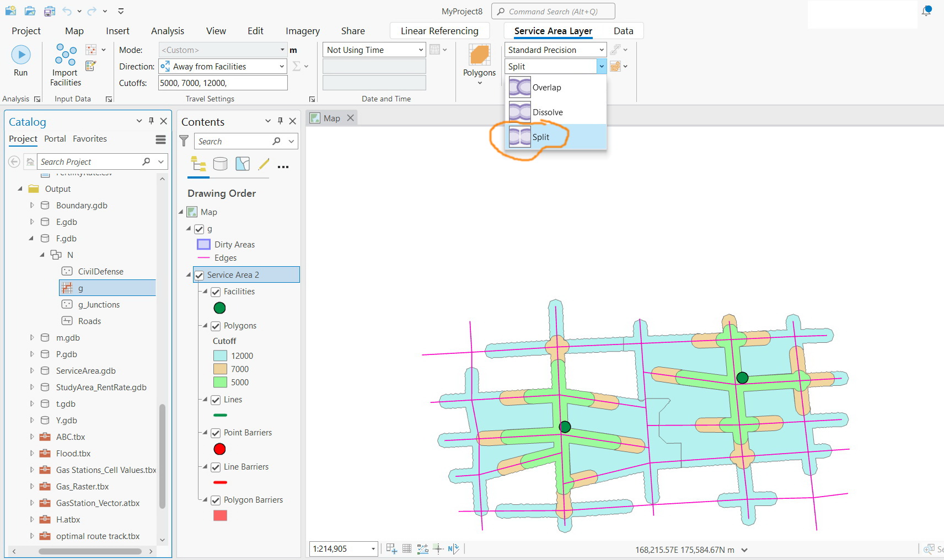Click the Import Facilities icon
This screenshot has width=944, height=560.
point(66,55)
